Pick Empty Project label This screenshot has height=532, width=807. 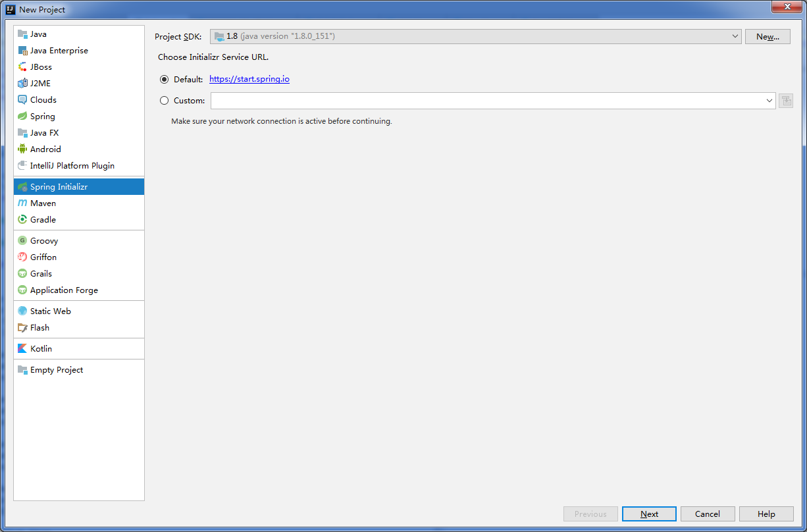(57, 370)
